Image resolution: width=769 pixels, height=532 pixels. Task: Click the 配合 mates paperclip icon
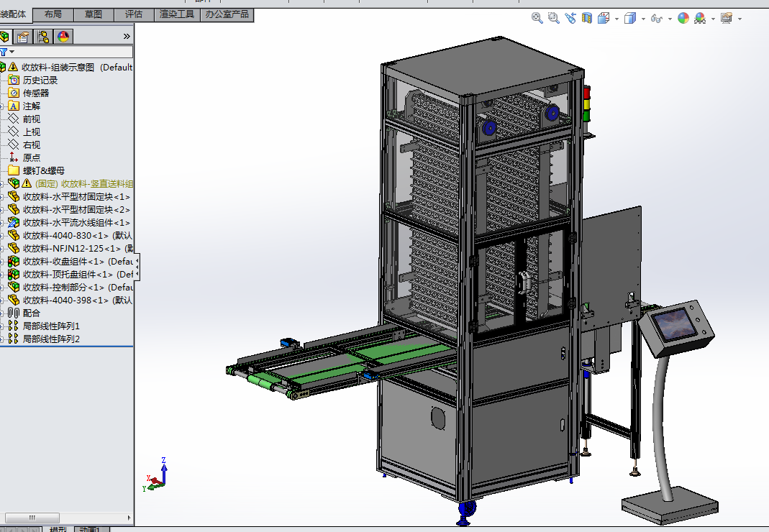(x=14, y=312)
